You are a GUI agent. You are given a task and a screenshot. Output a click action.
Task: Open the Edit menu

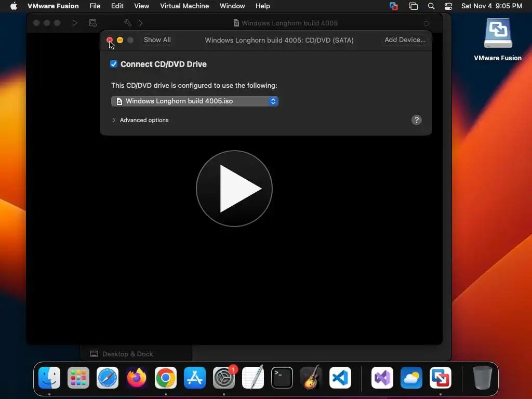coord(117,6)
